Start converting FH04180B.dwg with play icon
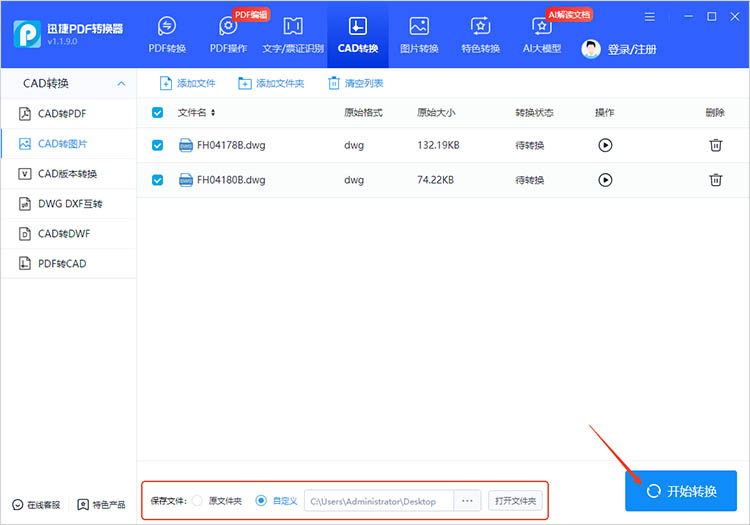Image resolution: width=750 pixels, height=525 pixels. click(605, 180)
